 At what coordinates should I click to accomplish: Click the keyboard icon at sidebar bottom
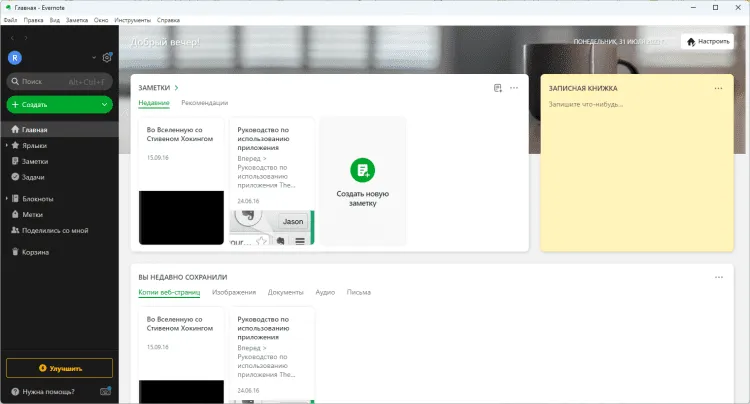pyautogui.click(x=105, y=392)
